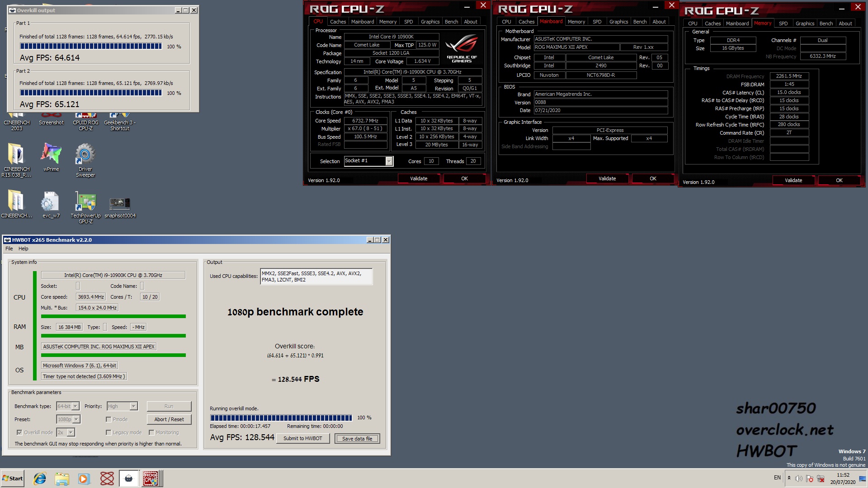
Task: Open the Driver Sweeper desktop icon
Action: tap(85, 160)
